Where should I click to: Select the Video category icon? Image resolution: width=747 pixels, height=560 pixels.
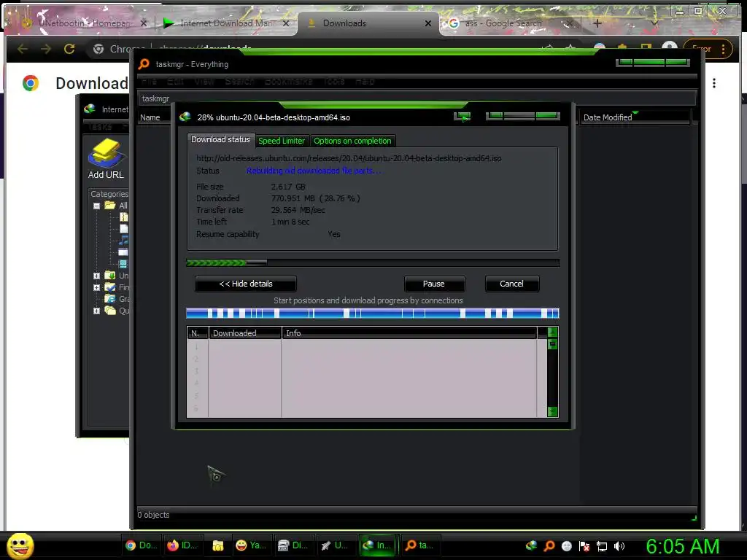(124, 263)
